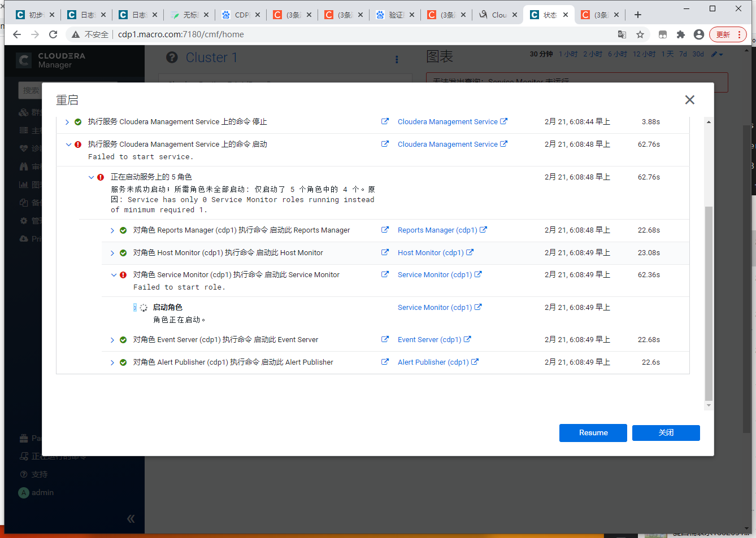Expand the Host Monitor (cdp1) command row
This screenshot has width=756, height=538.
112,253
